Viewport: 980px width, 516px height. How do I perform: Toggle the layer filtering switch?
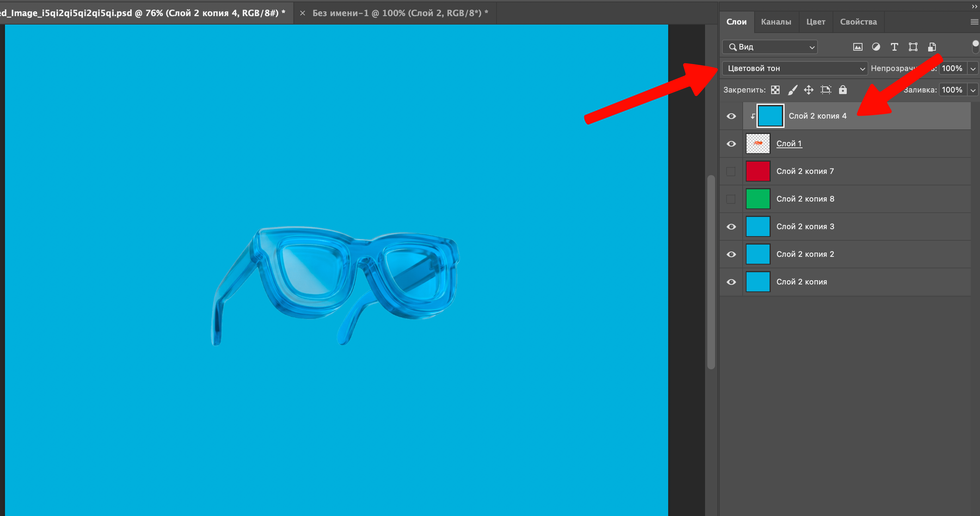pos(975,47)
